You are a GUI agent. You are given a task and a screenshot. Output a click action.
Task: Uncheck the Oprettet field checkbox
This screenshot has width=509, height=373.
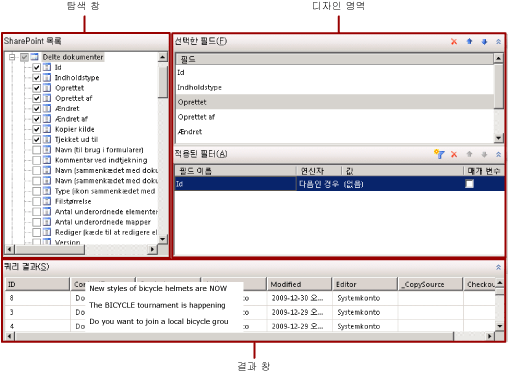pos(36,88)
